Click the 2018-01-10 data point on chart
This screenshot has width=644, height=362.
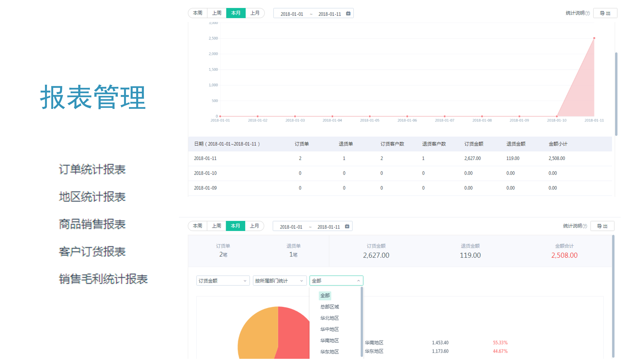(556, 116)
